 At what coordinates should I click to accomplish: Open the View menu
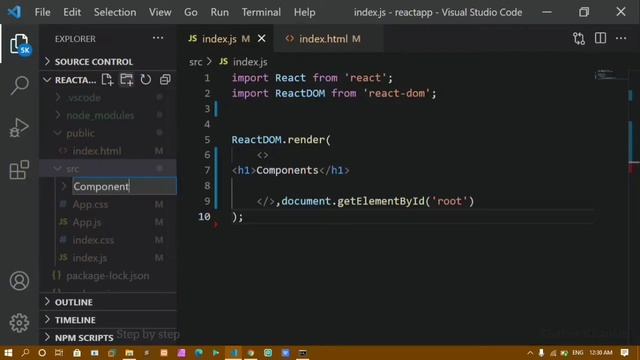(x=160, y=12)
